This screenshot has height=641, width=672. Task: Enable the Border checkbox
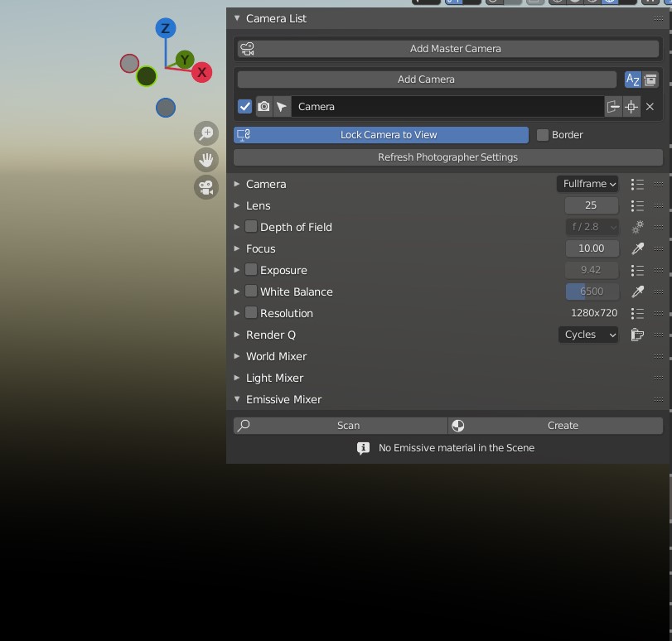click(543, 135)
